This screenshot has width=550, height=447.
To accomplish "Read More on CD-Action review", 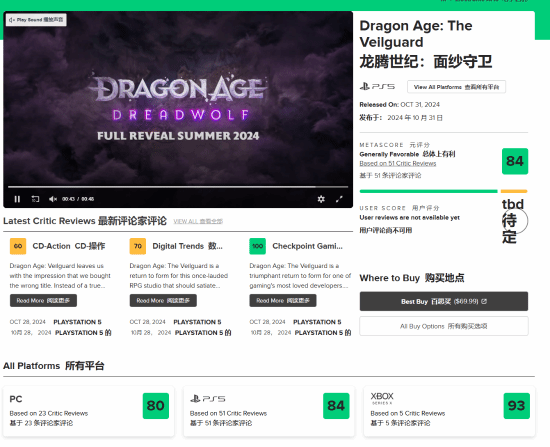I will 43,300.
